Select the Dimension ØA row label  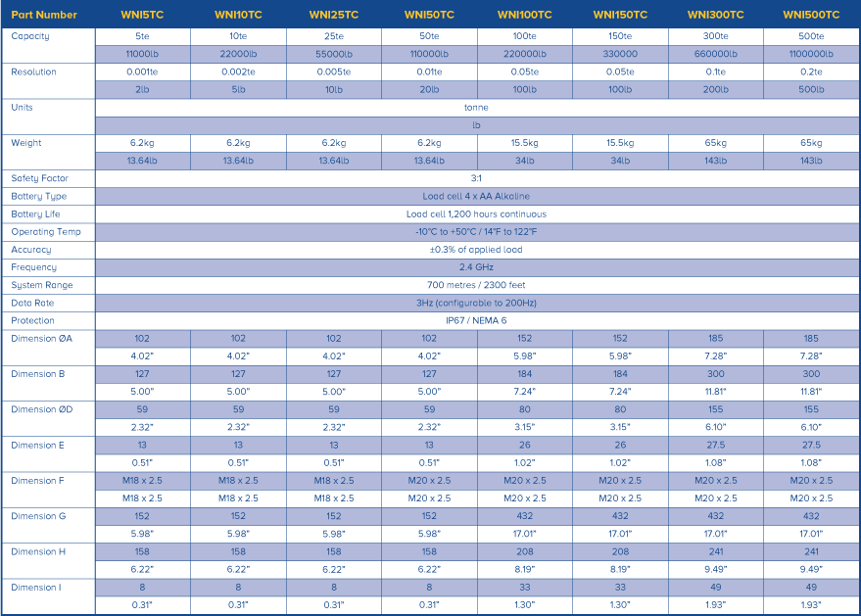[x=41, y=338]
